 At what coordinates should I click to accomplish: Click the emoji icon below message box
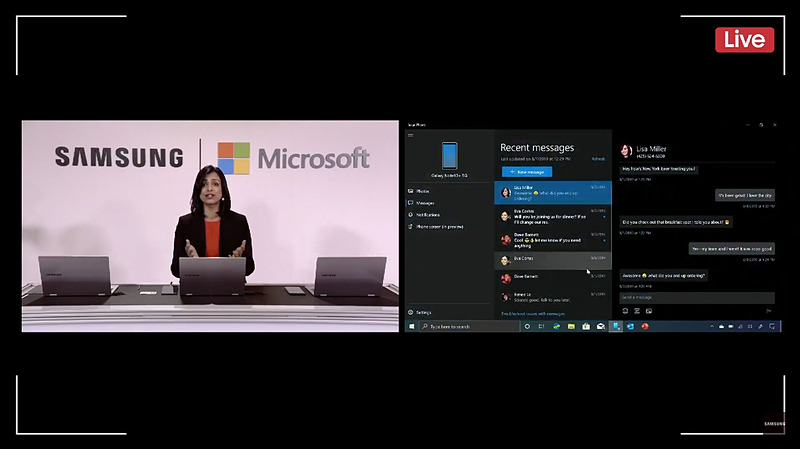[625, 311]
